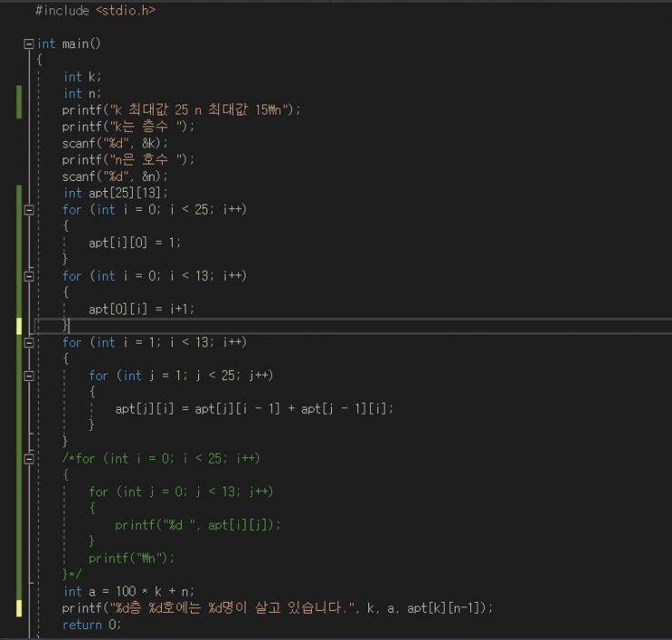Screen dimensions: 672x640
Task: Click the 'int main()' function header
Action: pos(68,44)
